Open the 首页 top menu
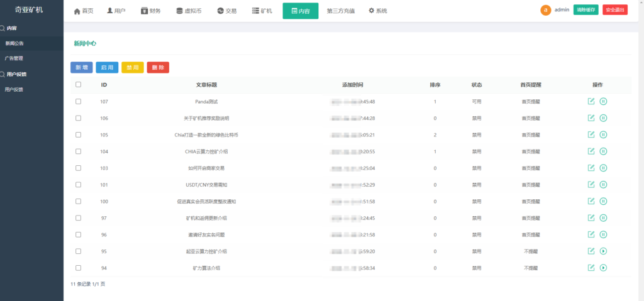The image size is (644, 301). (x=84, y=11)
